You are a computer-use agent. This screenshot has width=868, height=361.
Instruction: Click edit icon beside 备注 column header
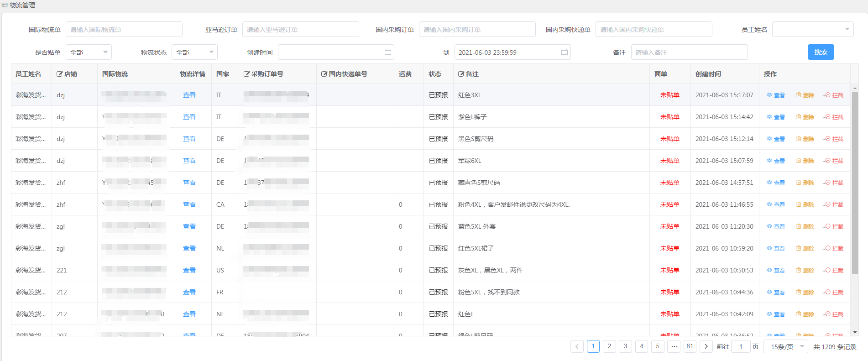(461, 74)
